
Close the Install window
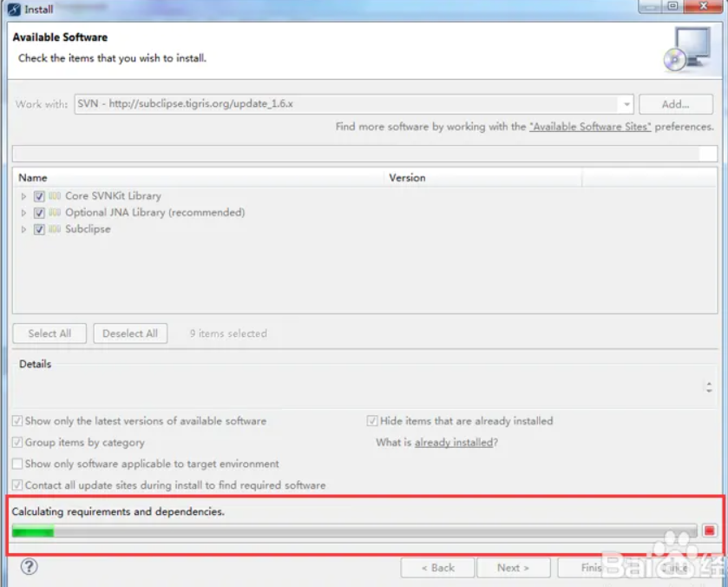click(x=704, y=6)
